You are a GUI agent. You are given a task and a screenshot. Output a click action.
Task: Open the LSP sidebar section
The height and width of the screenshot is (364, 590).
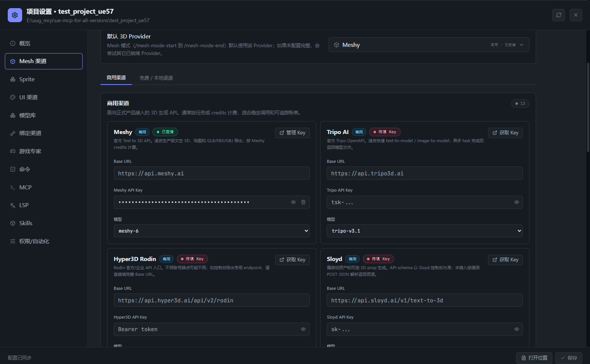click(44, 205)
